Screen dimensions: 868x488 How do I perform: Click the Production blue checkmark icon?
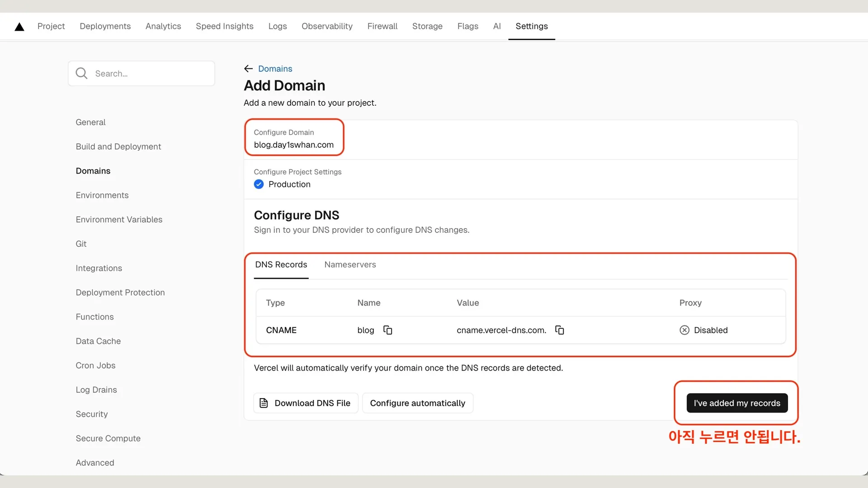click(x=259, y=184)
